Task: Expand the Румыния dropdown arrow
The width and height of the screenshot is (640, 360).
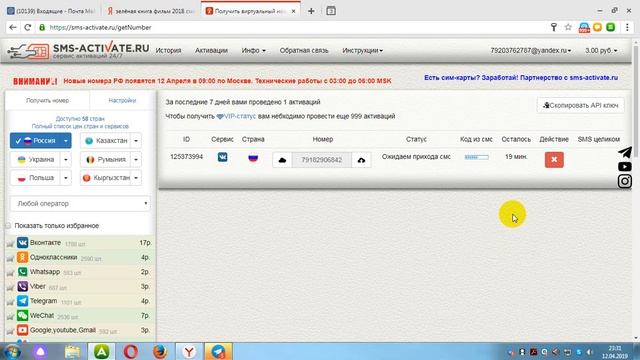Action: tap(136, 160)
